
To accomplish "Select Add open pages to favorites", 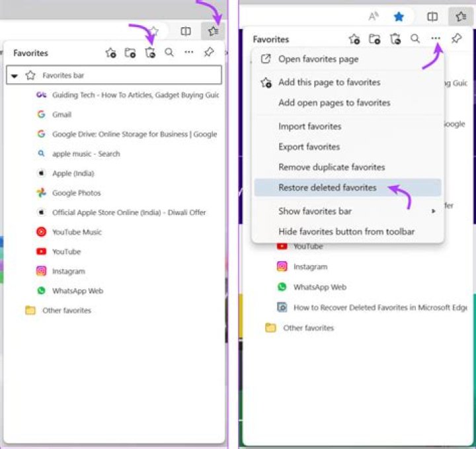I will (x=334, y=103).
